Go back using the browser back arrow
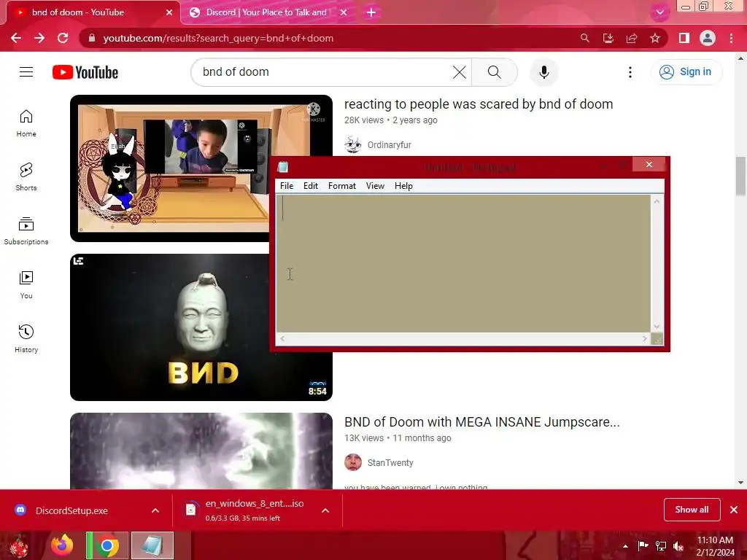This screenshot has height=560, width=747. click(x=16, y=38)
